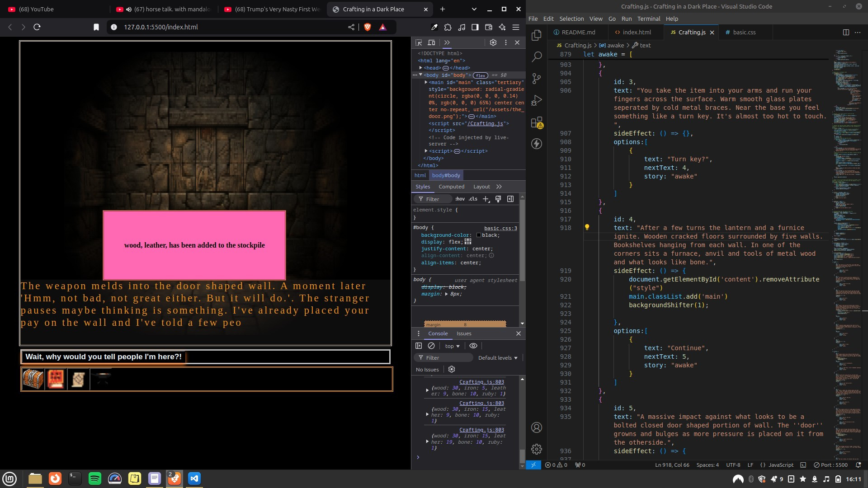This screenshot has width=868, height=488.
Task: Toggle bookmark for this page
Action: pyautogui.click(x=96, y=27)
